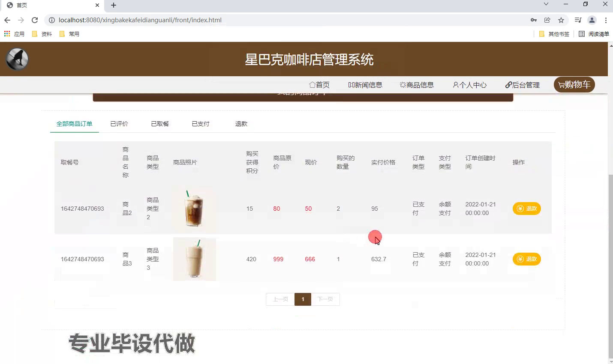The width and height of the screenshot is (613, 364).
Task: Open the 阅读清单 reading list
Action: point(594,34)
